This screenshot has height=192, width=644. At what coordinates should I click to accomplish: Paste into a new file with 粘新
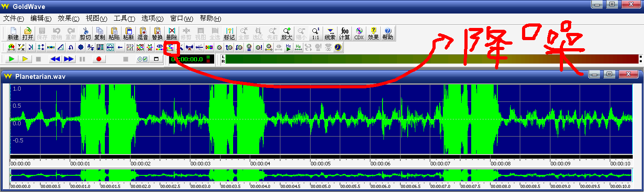coord(129,33)
